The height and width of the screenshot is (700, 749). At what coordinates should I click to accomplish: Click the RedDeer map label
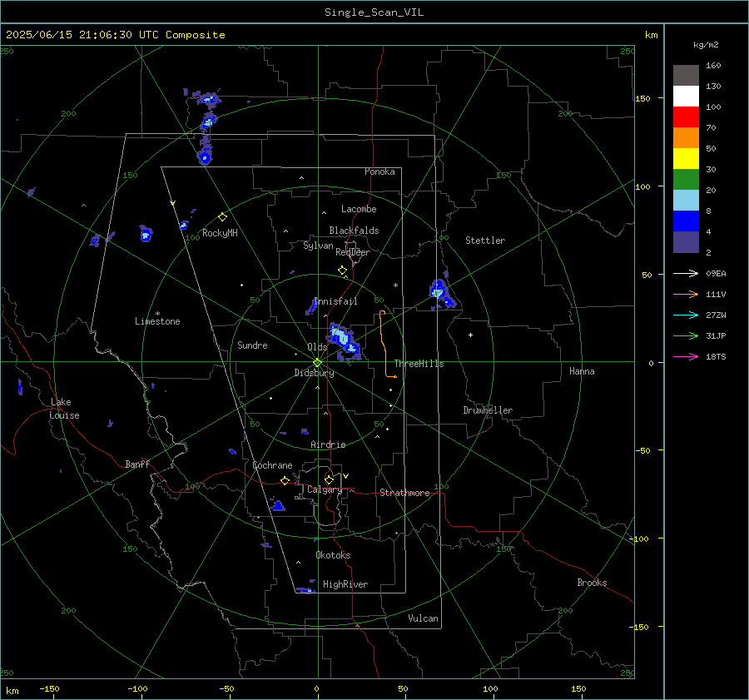point(353,252)
